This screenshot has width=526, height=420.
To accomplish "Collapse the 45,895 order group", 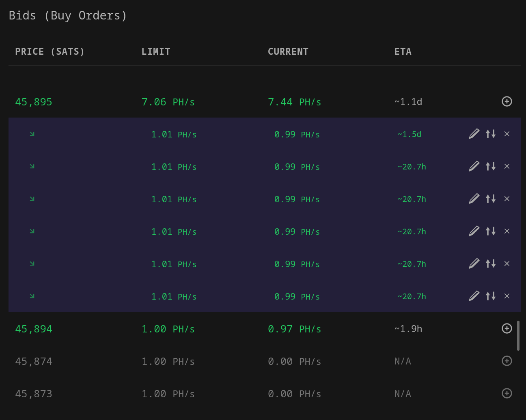I will tap(507, 102).
